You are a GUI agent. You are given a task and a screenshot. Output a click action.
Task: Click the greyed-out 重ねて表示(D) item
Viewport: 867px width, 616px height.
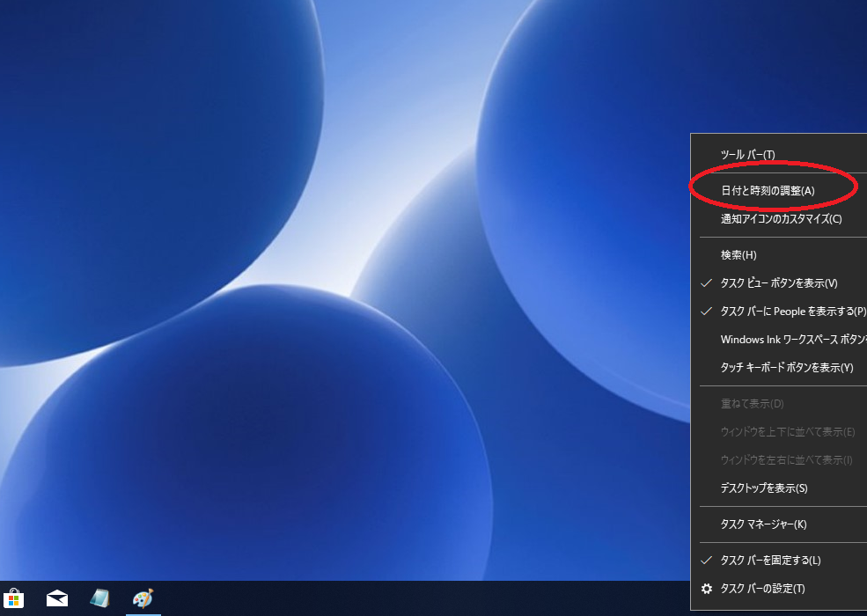click(x=752, y=404)
